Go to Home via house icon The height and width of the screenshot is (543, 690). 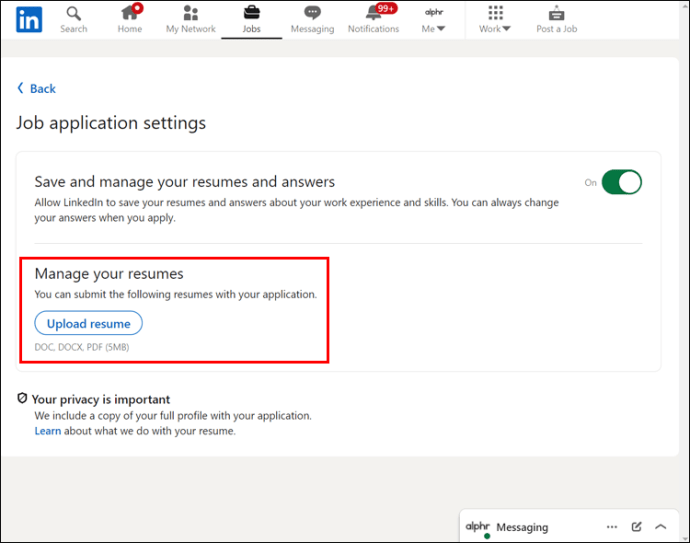(x=130, y=14)
